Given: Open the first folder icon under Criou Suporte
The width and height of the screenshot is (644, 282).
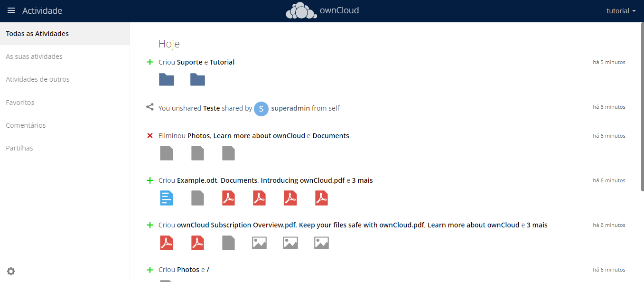Looking at the screenshot, I should coord(167,80).
